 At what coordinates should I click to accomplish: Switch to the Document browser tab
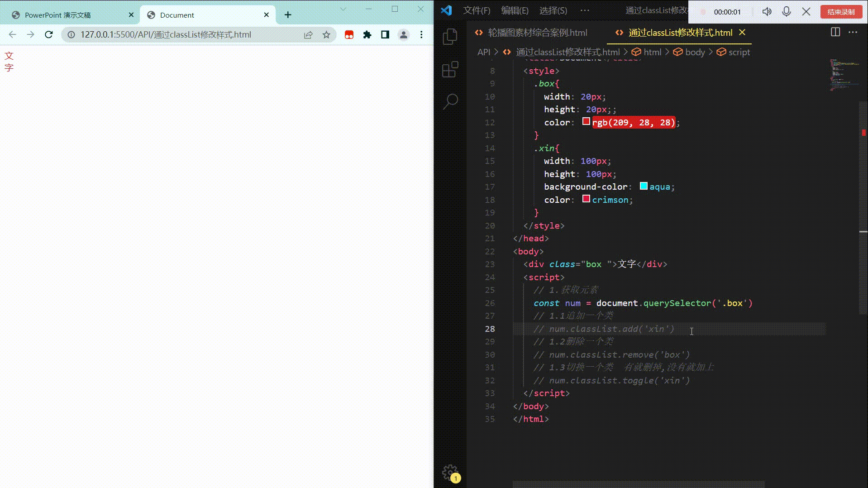click(208, 15)
